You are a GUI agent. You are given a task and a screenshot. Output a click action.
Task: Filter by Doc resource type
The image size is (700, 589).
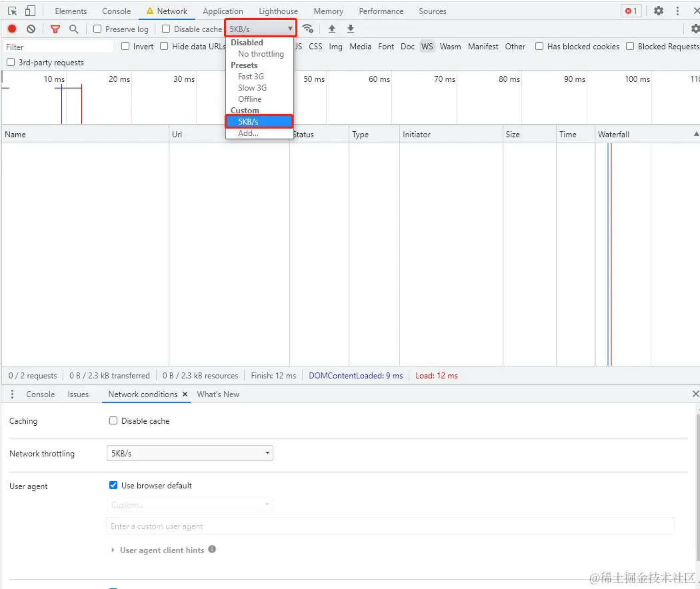[407, 46]
